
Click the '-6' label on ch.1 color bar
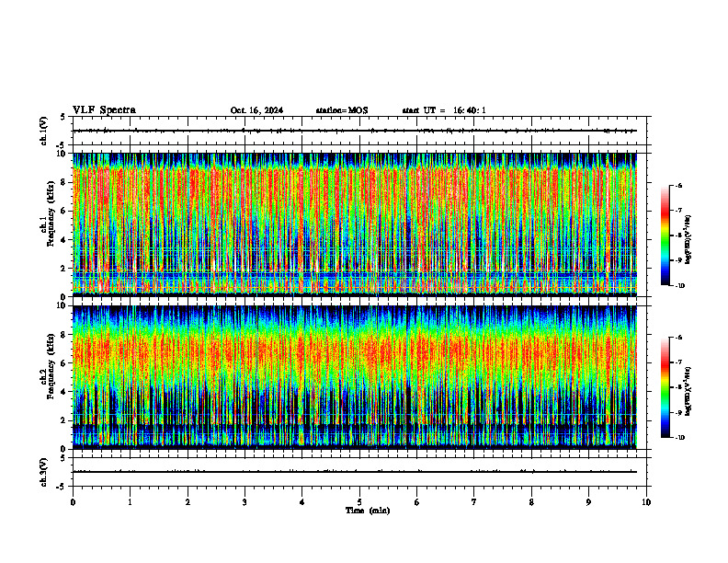(678, 186)
